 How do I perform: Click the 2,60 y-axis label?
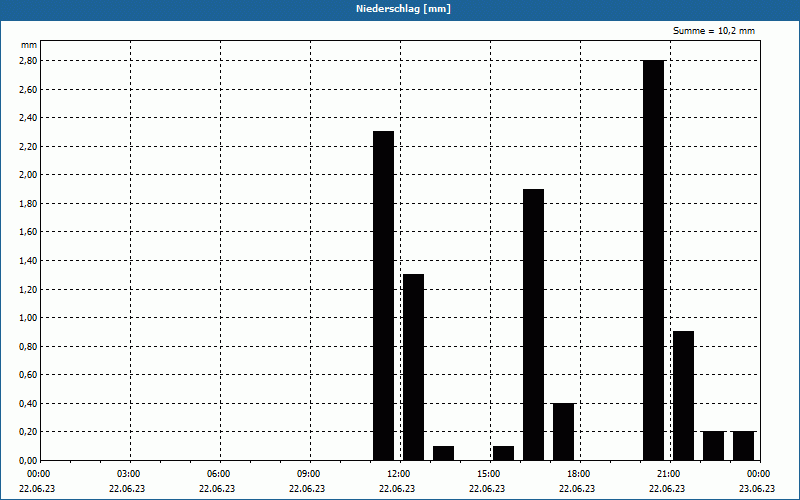(29, 89)
